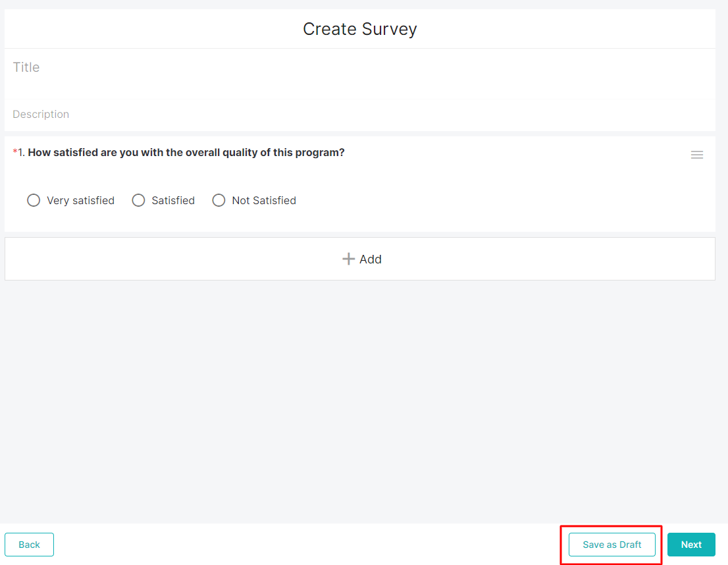
Task: Click the Not Satisfied label text
Action: 264,200
